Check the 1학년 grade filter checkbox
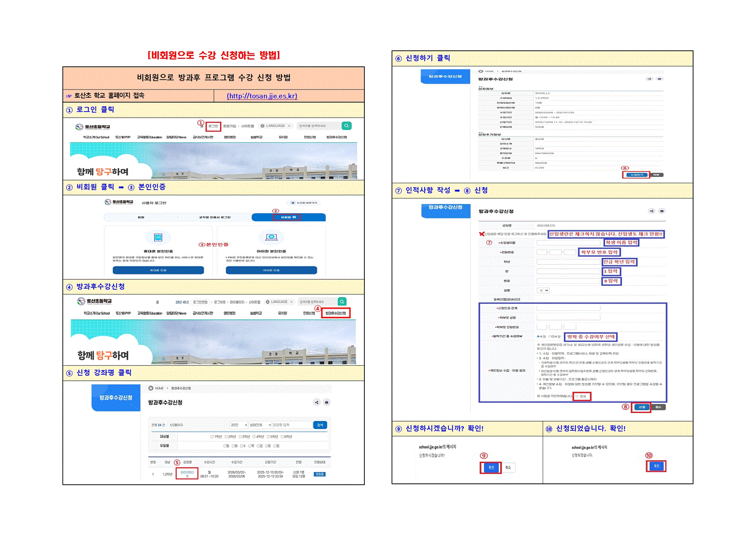The image size is (756, 535). 212,436
